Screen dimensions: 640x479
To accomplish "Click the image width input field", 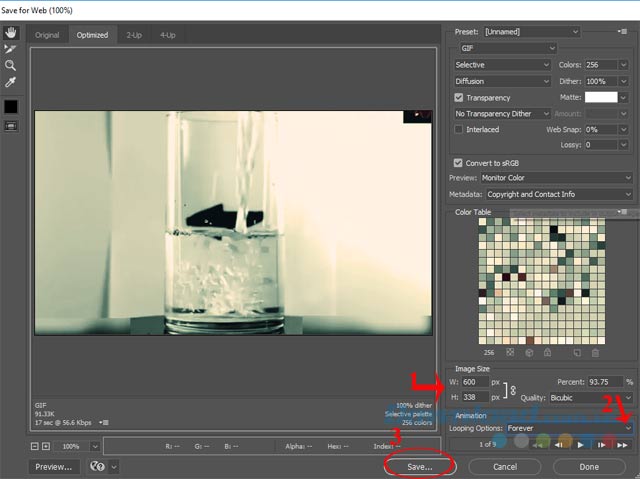I will tap(475, 382).
